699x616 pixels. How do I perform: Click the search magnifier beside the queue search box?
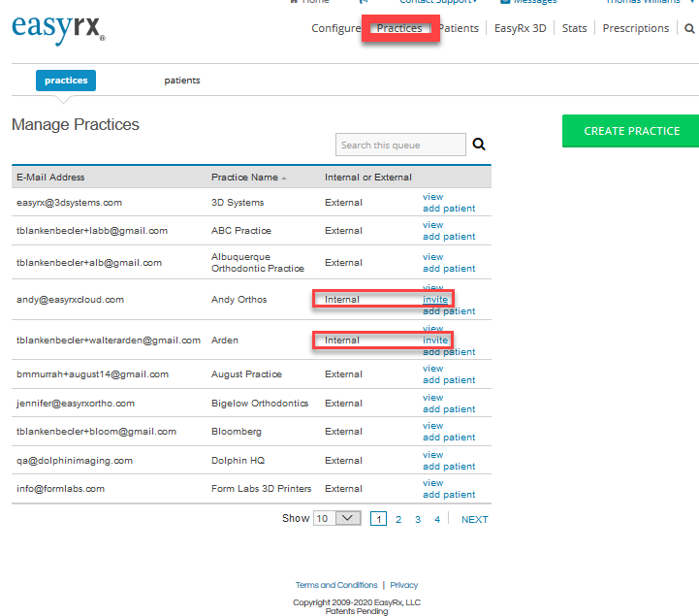coord(479,145)
